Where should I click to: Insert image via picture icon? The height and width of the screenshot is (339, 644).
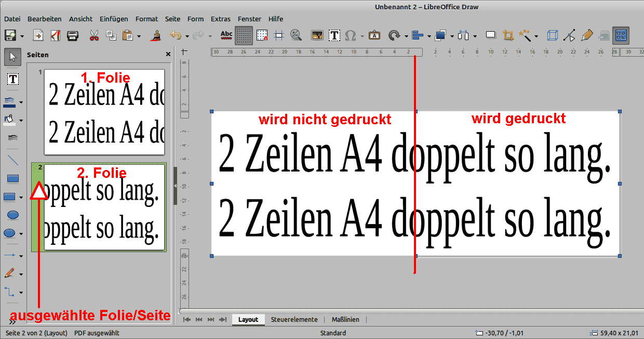coord(317,35)
